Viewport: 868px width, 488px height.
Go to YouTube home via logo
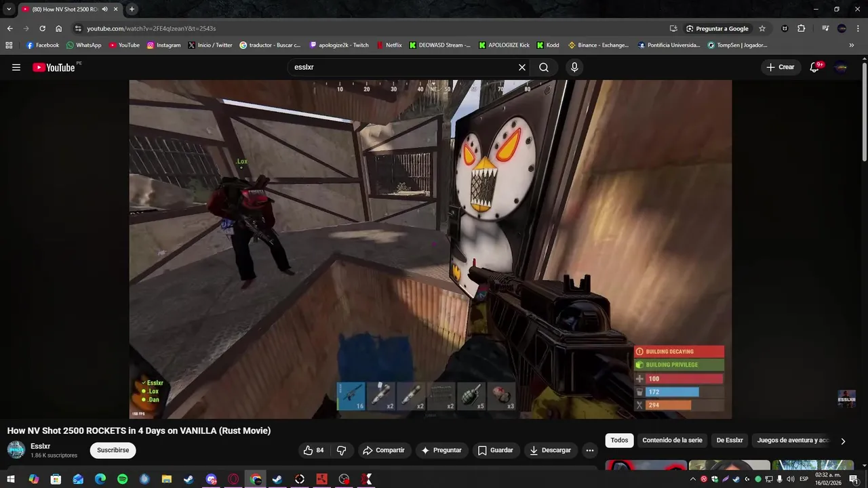pos(54,67)
